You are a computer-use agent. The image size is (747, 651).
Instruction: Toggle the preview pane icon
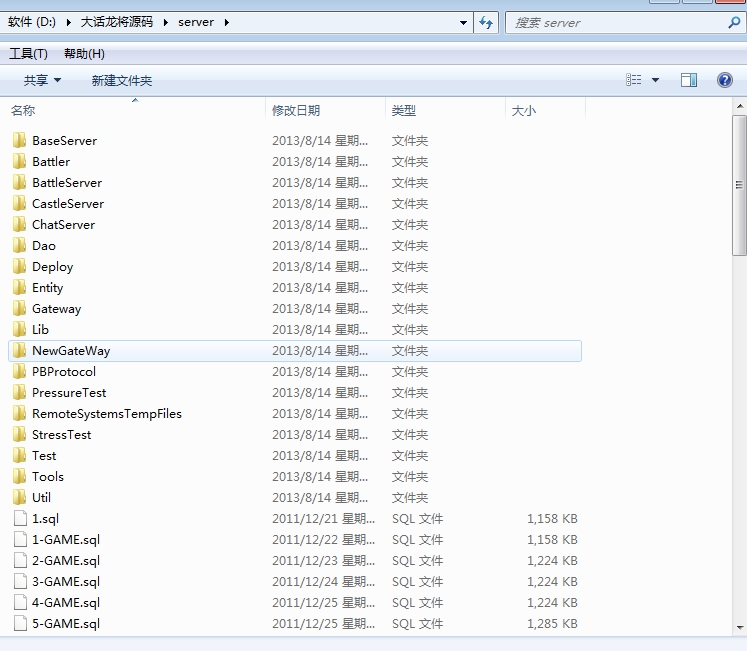coord(689,80)
